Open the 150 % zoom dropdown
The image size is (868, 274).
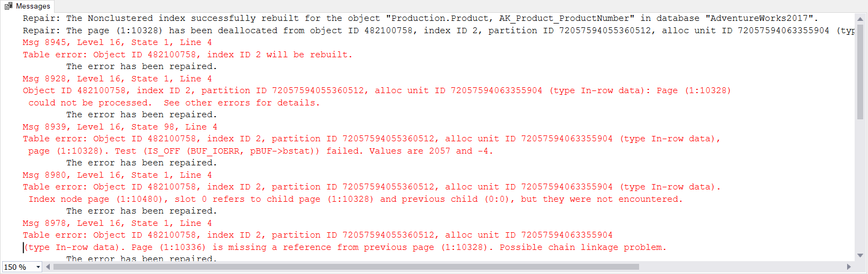pos(38,267)
